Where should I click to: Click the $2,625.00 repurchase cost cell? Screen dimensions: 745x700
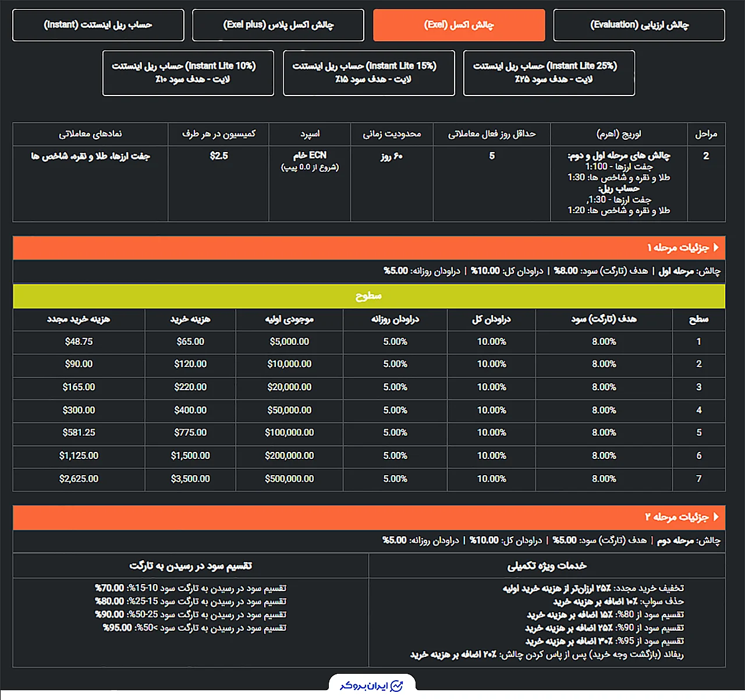point(79,479)
